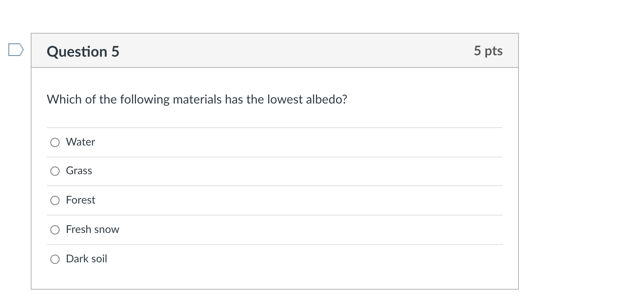Click the Grass answer row

(x=79, y=171)
